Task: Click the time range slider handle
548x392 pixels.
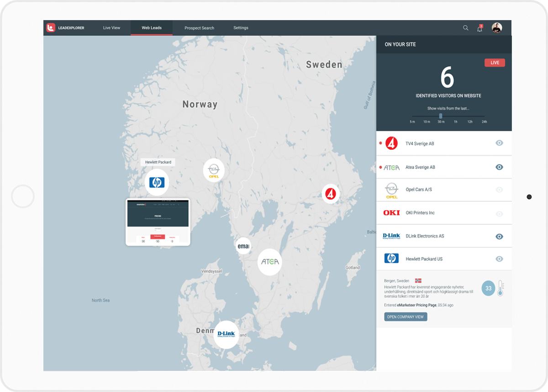Action: click(441, 116)
